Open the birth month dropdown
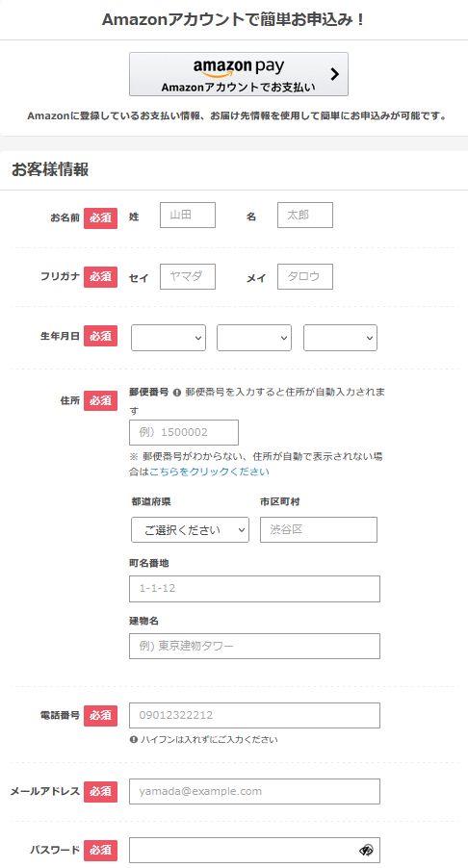The width and height of the screenshot is (468, 868). click(254, 338)
